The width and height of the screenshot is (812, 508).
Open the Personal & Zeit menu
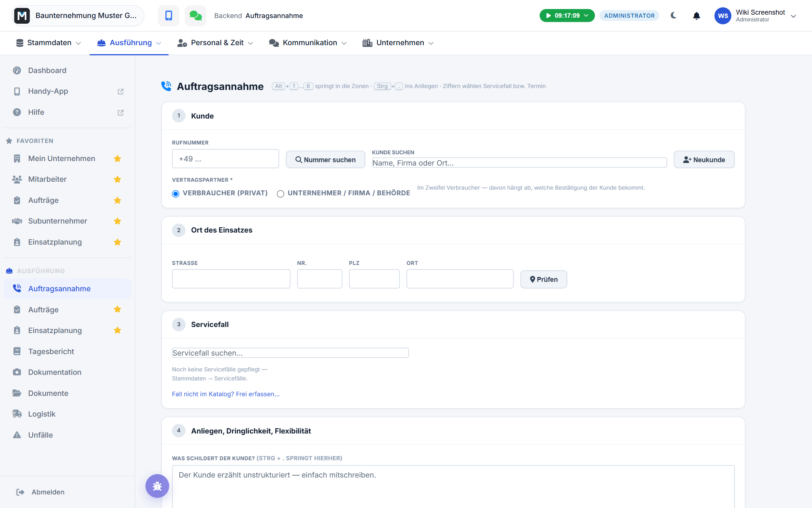coord(215,43)
